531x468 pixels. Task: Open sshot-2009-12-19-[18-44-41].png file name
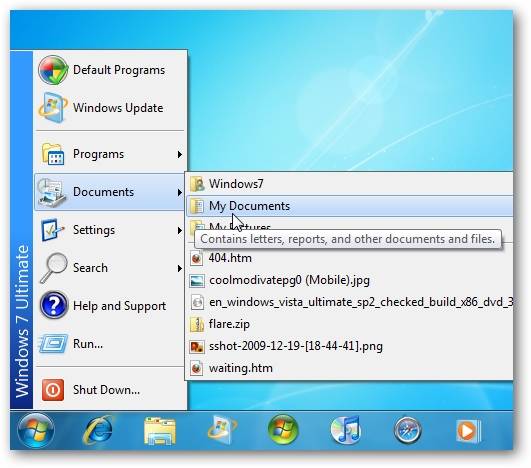296,346
